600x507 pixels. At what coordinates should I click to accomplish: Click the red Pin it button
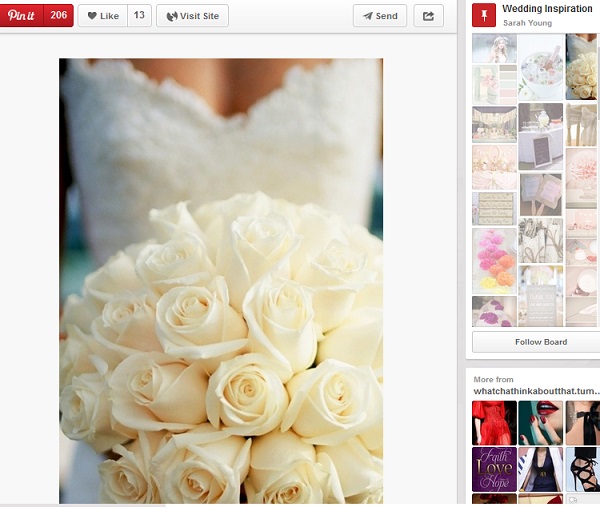22,16
